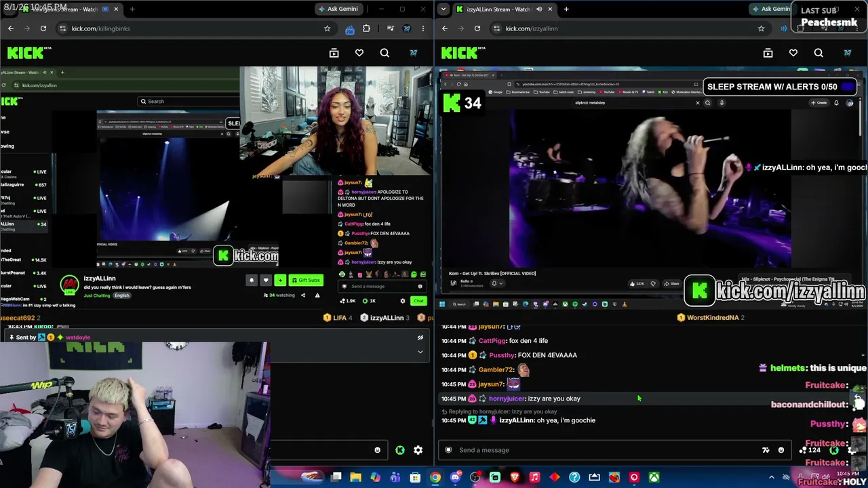
Task: Open File Explorer from the taskbar
Action: click(x=355, y=478)
